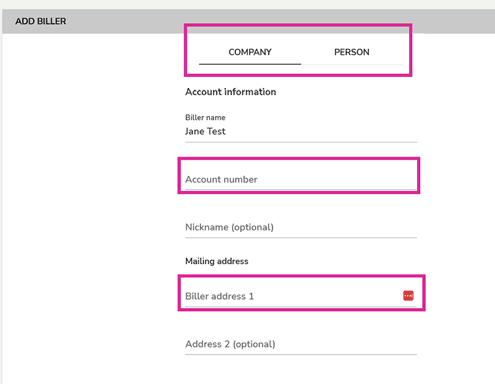Select the Address 2 (optional) field

301,344
